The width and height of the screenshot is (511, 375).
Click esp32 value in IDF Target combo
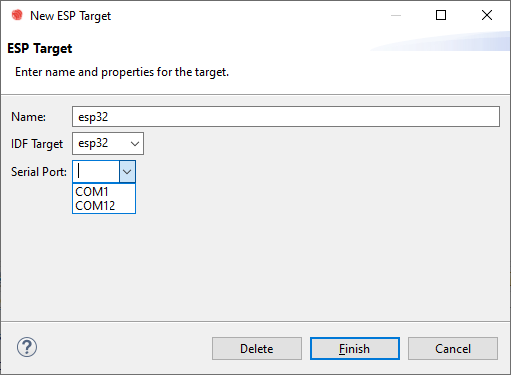pos(93,143)
